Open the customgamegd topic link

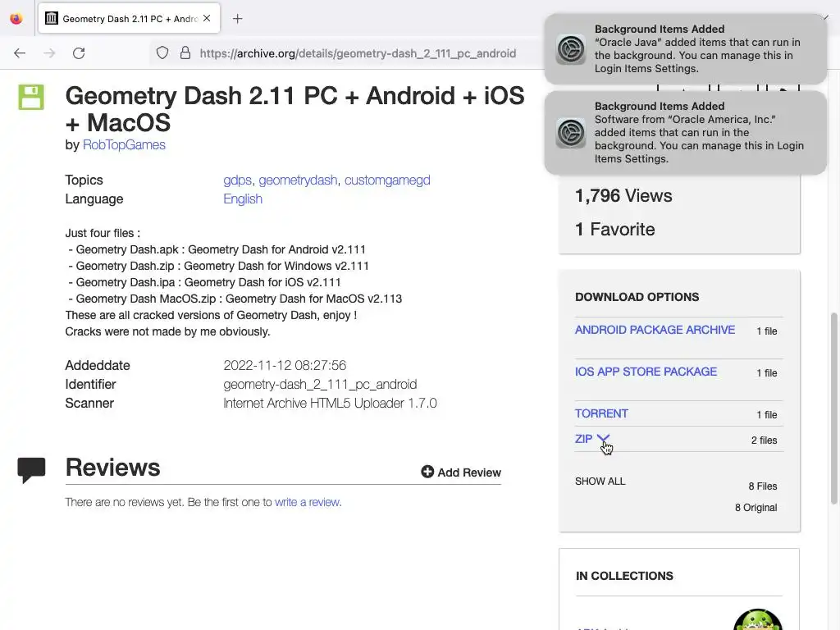click(x=387, y=180)
